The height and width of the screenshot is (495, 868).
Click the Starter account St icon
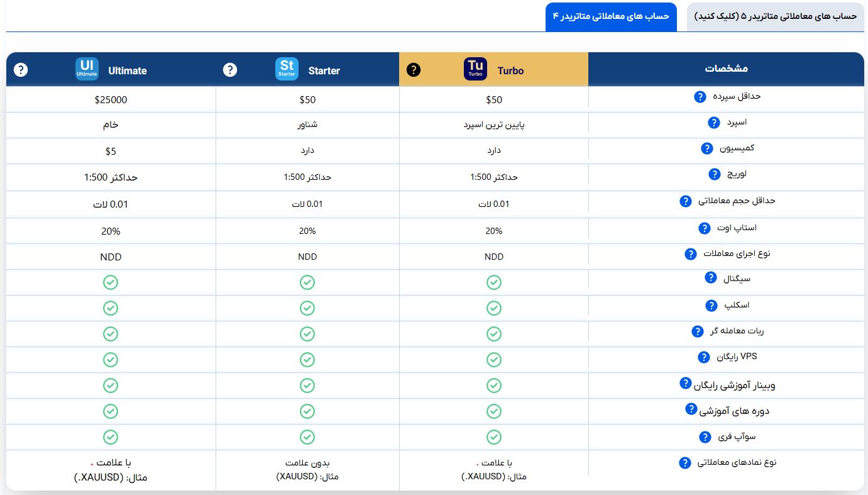pyautogui.click(x=287, y=69)
